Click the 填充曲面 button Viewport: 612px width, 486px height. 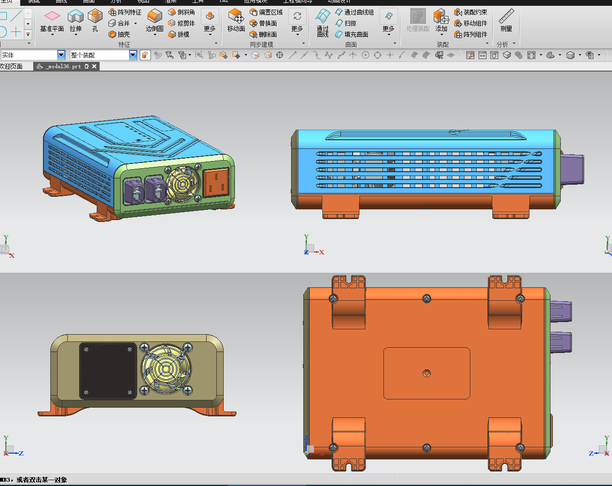coord(354,33)
